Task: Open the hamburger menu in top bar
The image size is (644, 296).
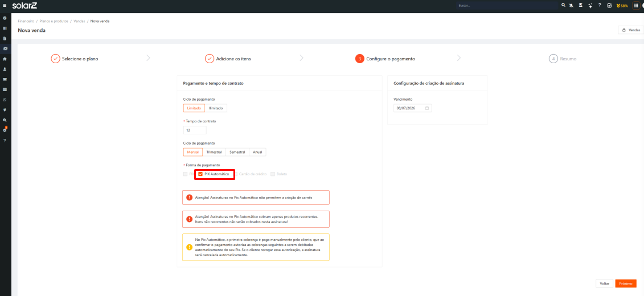Action: click(x=5, y=6)
